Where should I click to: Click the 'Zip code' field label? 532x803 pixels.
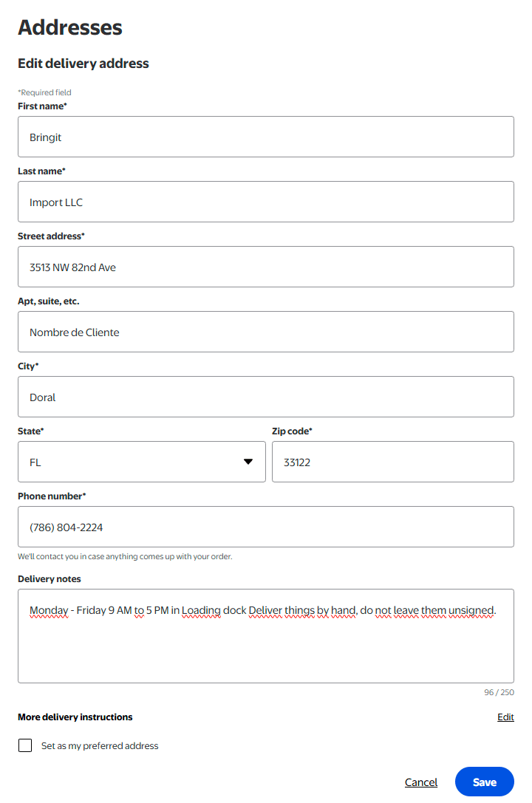(292, 431)
